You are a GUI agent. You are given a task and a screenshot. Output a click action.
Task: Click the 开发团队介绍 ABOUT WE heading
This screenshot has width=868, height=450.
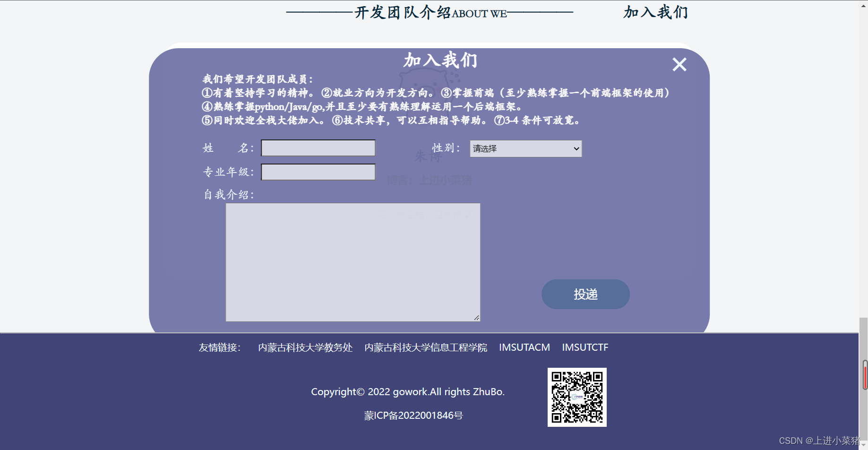[430, 12]
